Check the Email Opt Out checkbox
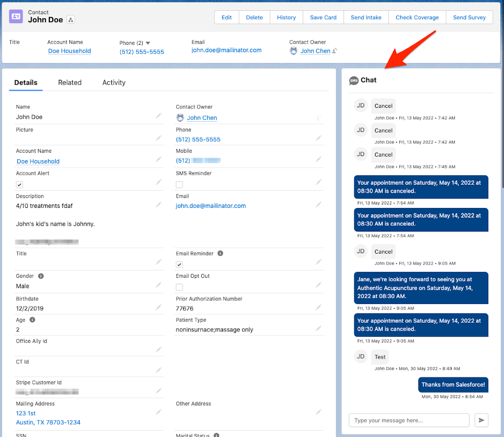The image size is (504, 437). click(179, 287)
